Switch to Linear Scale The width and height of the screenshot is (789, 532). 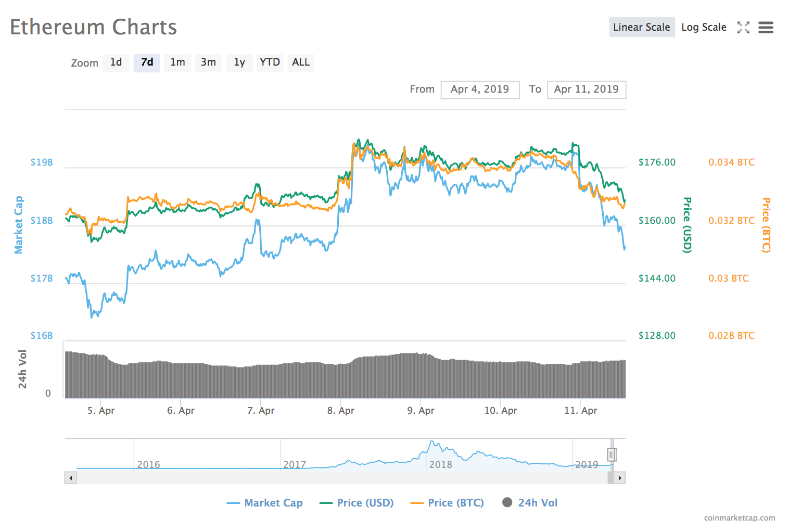pos(642,28)
